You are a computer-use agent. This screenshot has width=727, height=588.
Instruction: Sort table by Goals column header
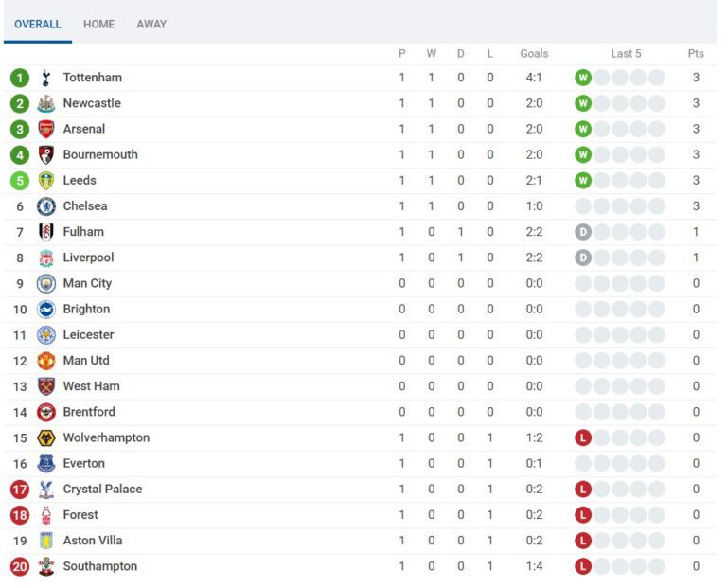point(534,54)
